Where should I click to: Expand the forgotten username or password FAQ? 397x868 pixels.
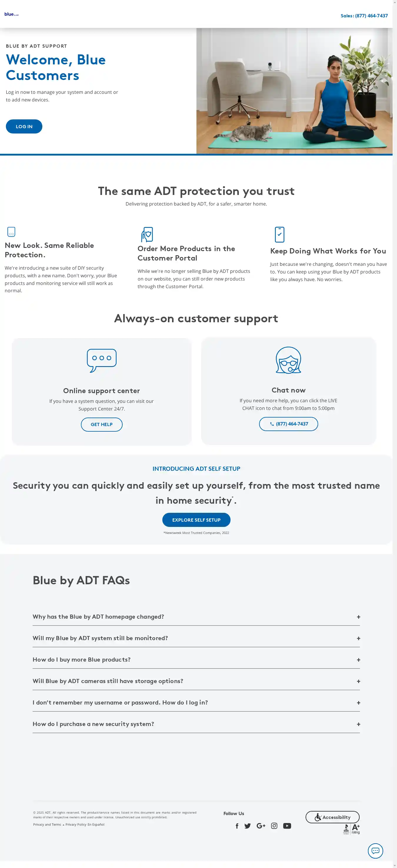pyautogui.click(x=196, y=702)
